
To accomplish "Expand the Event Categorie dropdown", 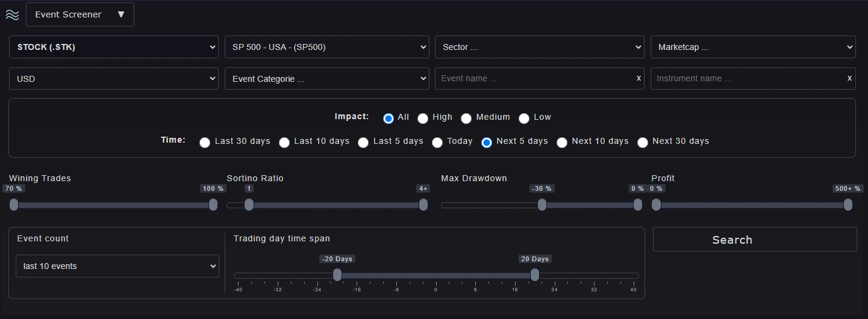I will (326, 79).
